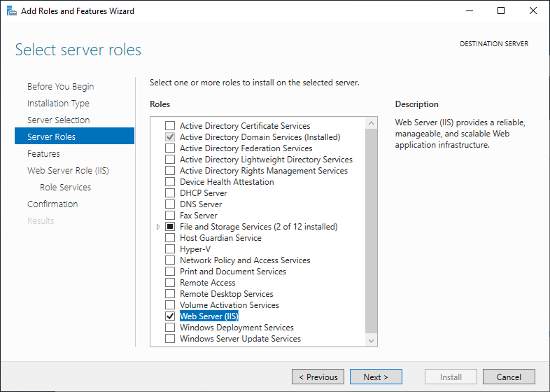Tick the Hyper-V role checkbox
Viewport: 550px width, 392px height.
coord(169,249)
